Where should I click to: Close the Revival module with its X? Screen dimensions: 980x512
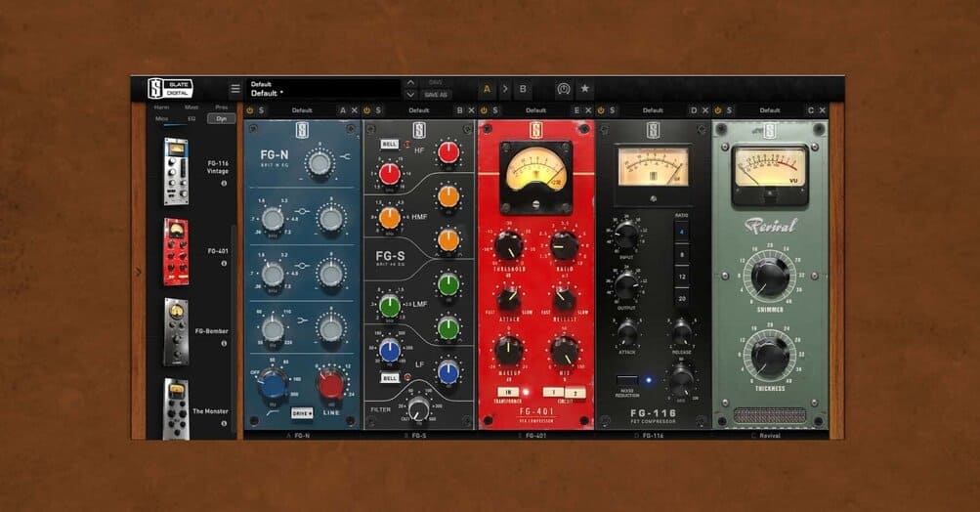coord(822,110)
